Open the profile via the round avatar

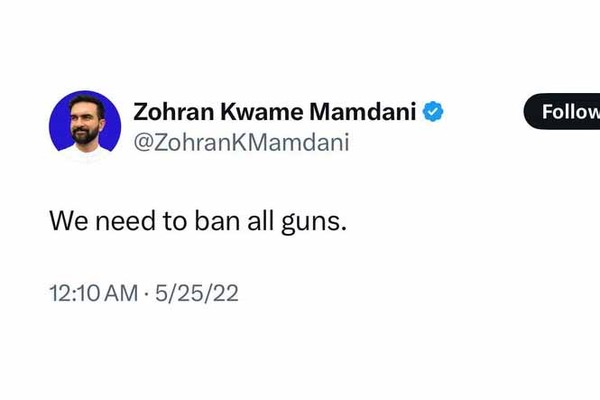[x=84, y=126]
